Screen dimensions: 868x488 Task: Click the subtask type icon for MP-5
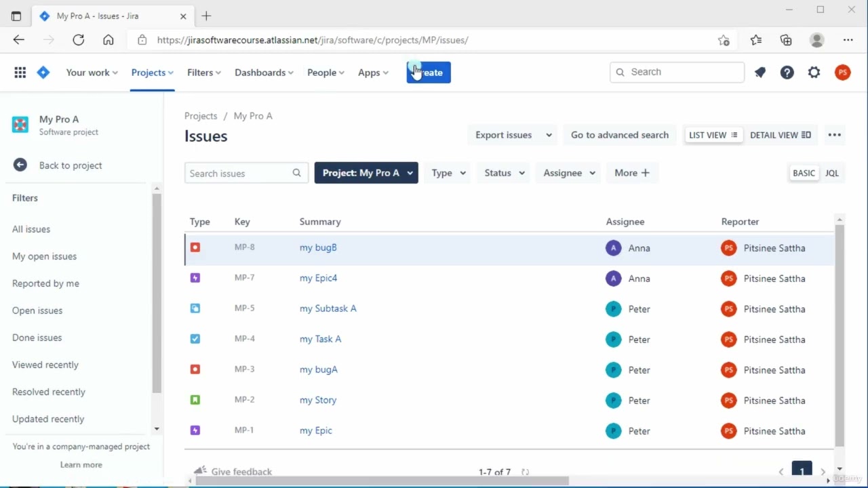[195, 308]
